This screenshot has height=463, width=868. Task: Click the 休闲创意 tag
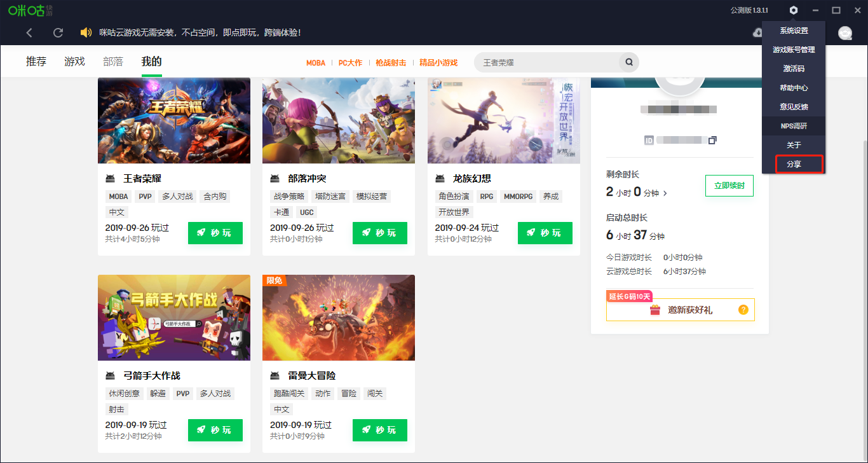(x=125, y=394)
